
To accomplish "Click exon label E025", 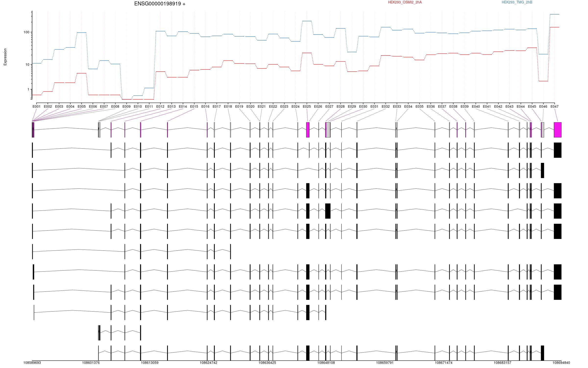I will (x=307, y=106).
